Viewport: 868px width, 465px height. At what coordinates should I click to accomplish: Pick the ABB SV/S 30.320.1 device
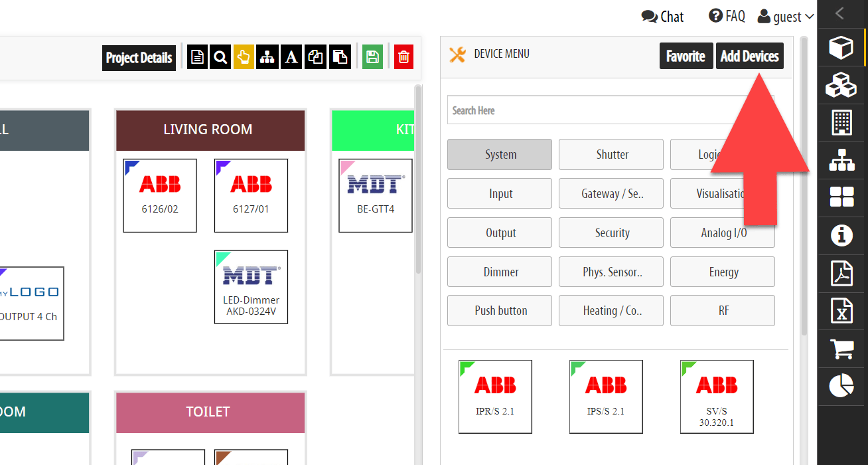click(x=717, y=397)
